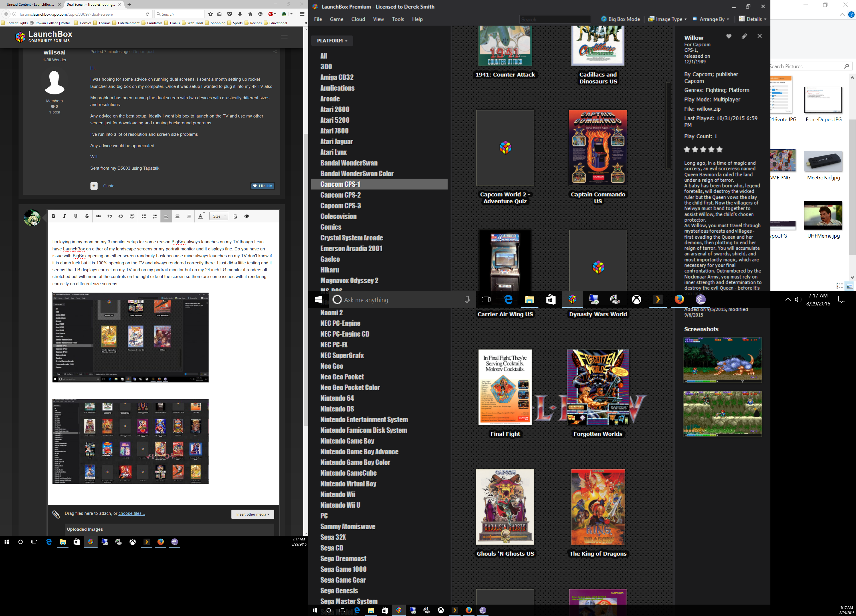Click the Pocket icon in Firefox toolbar

(229, 14)
